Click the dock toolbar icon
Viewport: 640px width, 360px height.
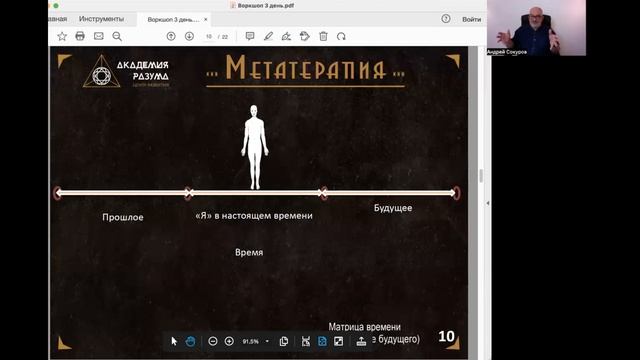[361, 341]
